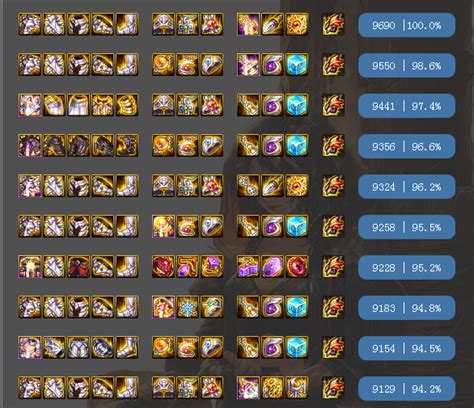Viewport: 474px width, 408px height.
Task: Click the purple book icon in the 95.2% row
Action: tap(248, 266)
